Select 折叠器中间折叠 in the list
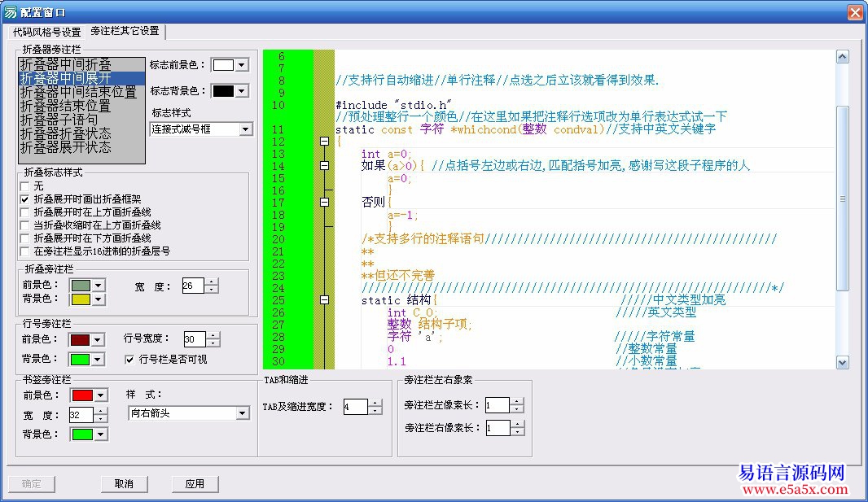 (82, 65)
